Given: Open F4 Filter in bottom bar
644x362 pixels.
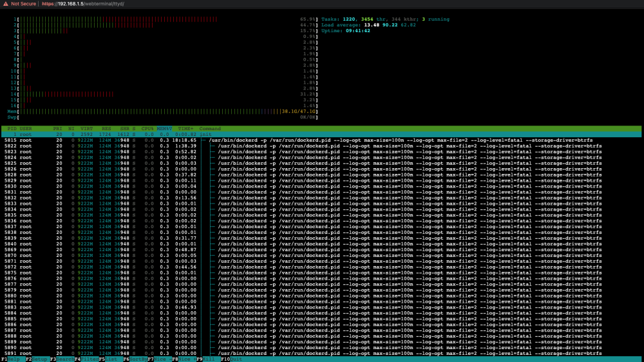Looking at the screenshot, I should pyautogui.click(x=87, y=359).
